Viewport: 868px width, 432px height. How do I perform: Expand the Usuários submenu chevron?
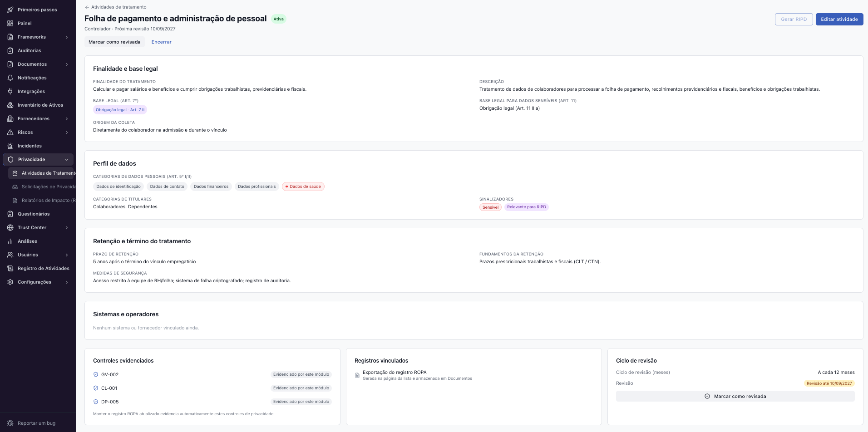(x=67, y=255)
